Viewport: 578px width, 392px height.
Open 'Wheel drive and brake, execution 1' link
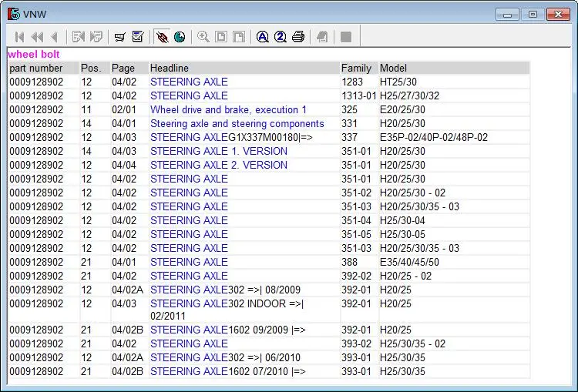pyautogui.click(x=228, y=110)
